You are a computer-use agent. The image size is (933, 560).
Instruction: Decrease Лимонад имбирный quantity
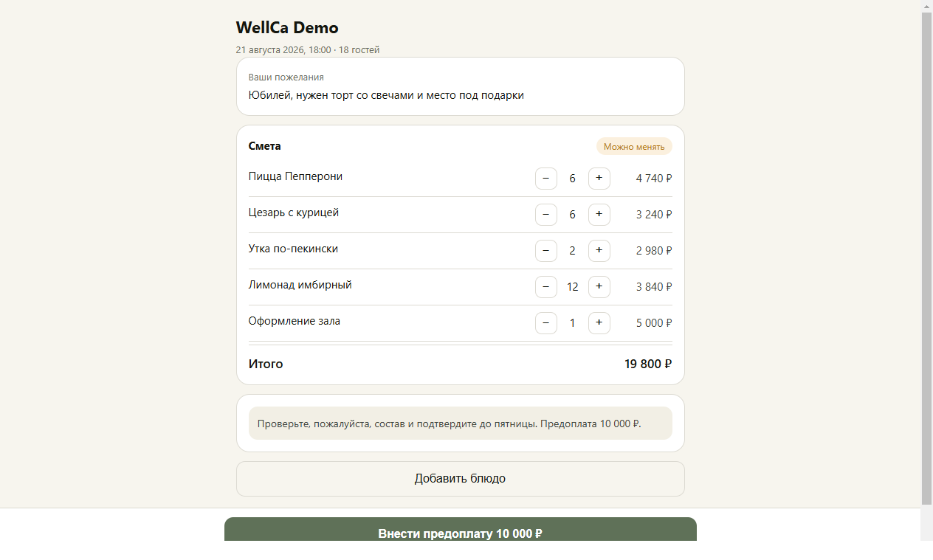pyautogui.click(x=546, y=287)
